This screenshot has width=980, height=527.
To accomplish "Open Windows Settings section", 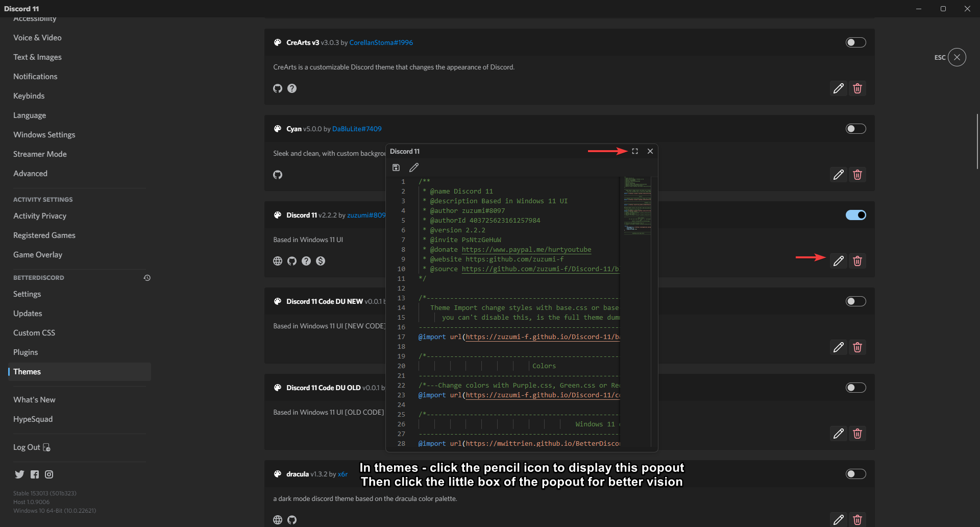I will tap(80, 135).
